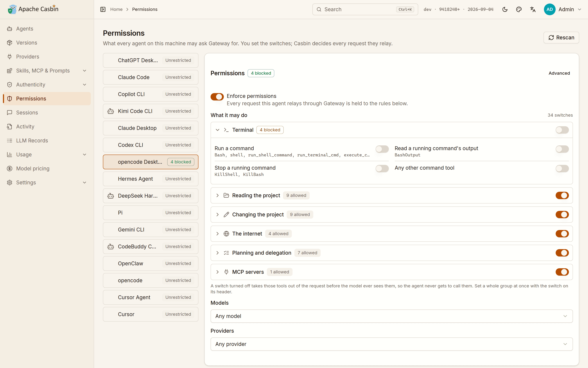Expand the Usage submenu arrow

pos(85,155)
